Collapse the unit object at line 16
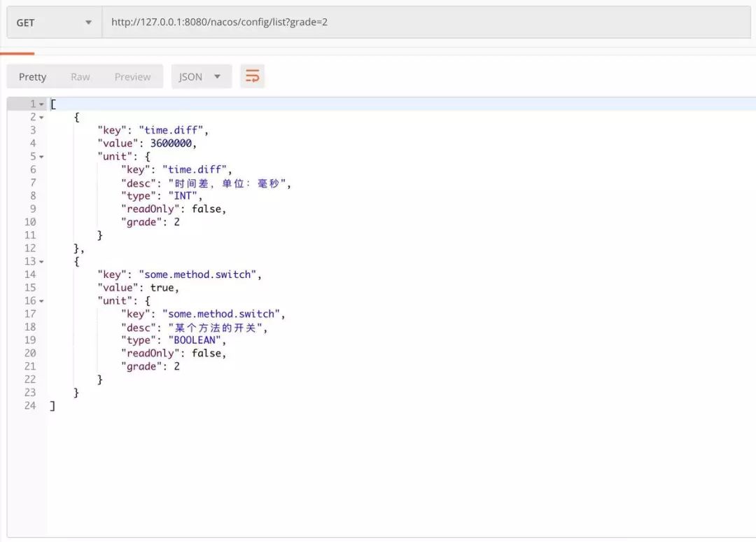 point(41,301)
